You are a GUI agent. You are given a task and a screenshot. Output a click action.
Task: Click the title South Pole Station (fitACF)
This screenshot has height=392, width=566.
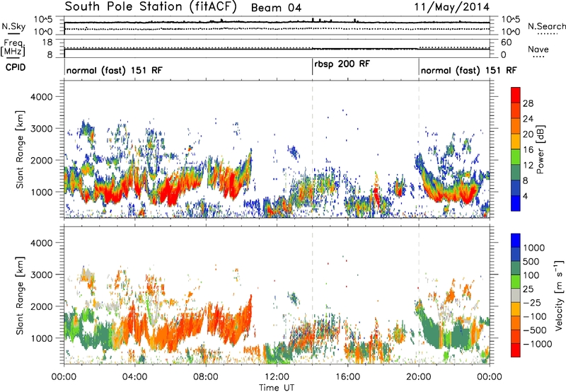click(151, 6)
